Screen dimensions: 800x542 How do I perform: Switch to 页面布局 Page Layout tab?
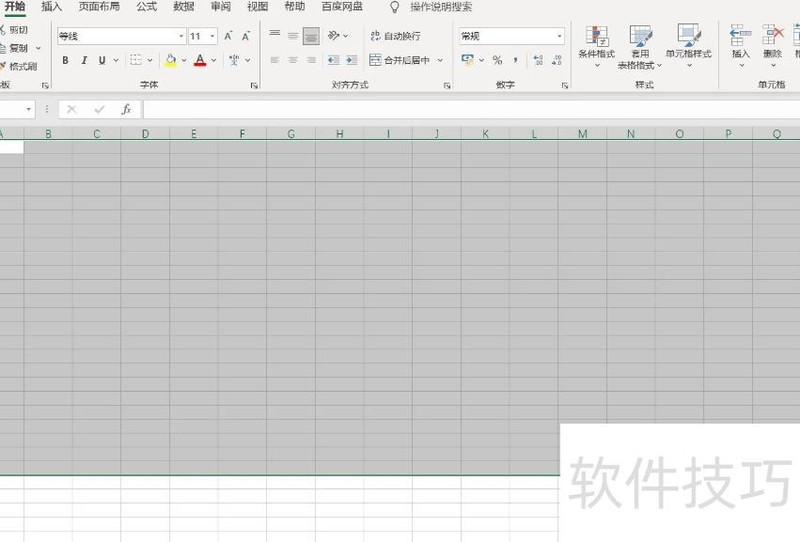[x=99, y=7]
